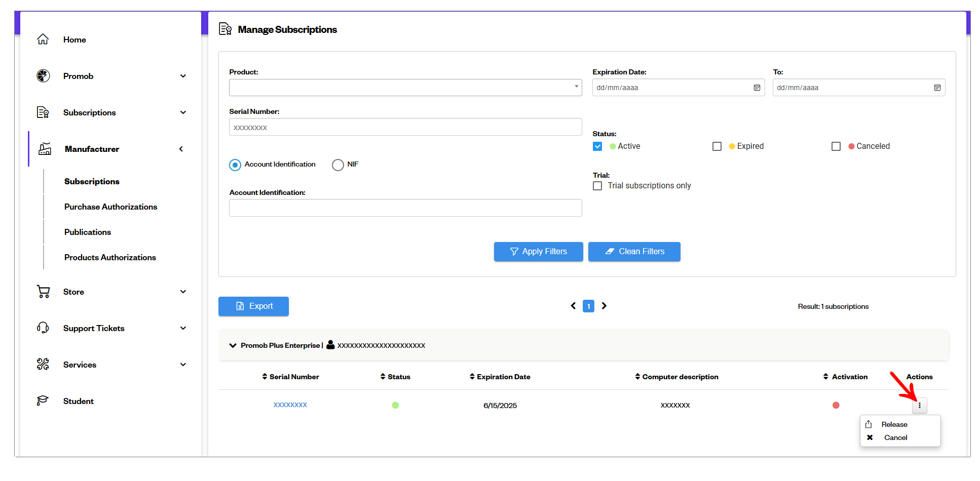Screen dimensions: 980x481
Task: Click the Student graduation cap icon
Action: (x=43, y=400)
